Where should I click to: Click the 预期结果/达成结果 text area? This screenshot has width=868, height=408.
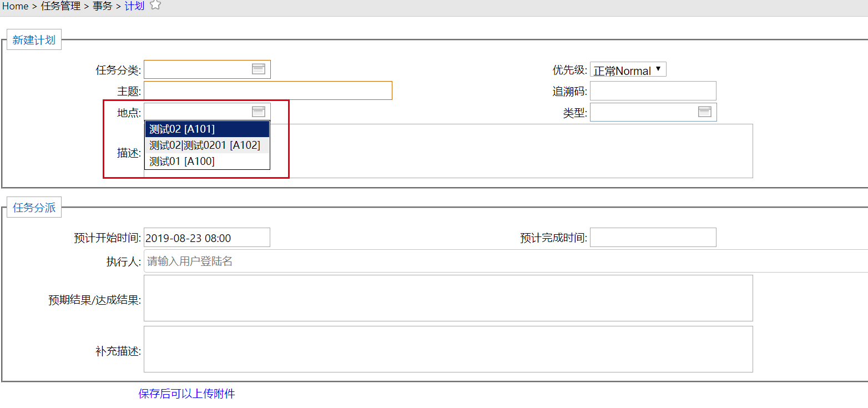pyautogui.click(x=448, y=298)
